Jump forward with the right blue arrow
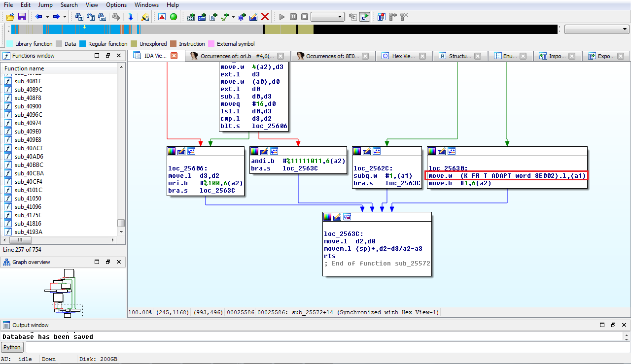The width and height of the screenshot is (631, 364). (x=56, y=17)
